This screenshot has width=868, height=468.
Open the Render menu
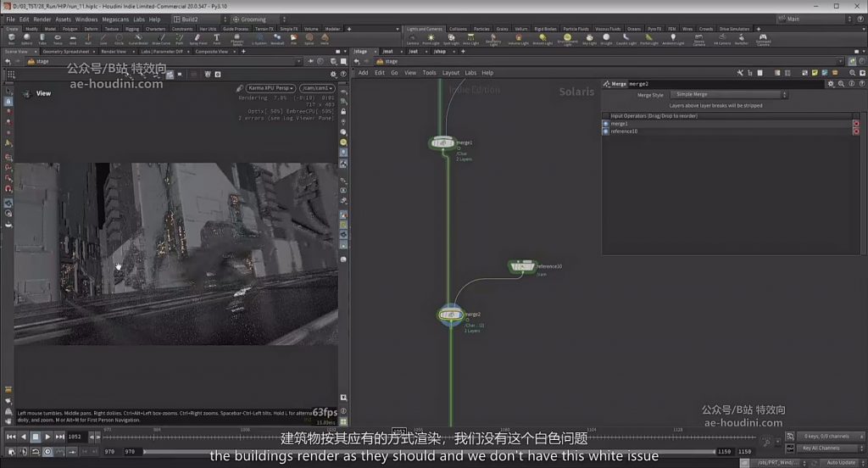tap(42, 19)
